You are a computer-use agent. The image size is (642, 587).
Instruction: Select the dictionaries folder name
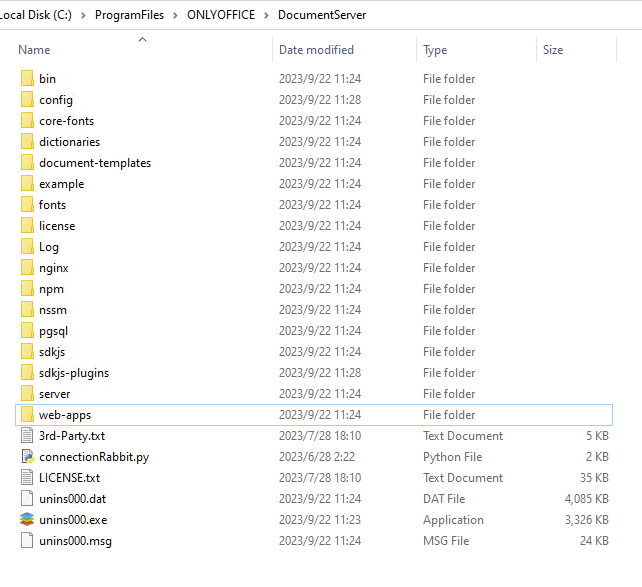(x=70, y=142)
